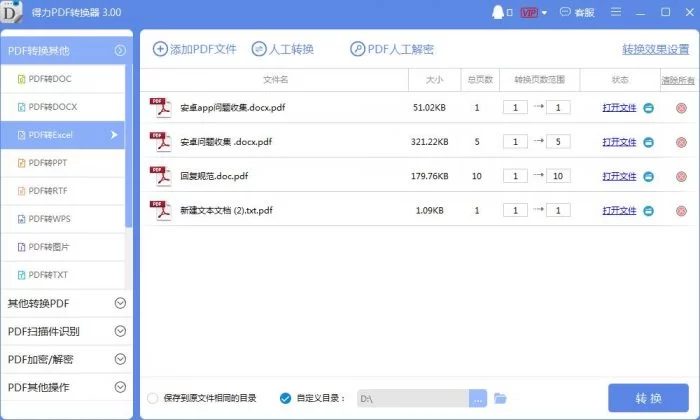Expand the PDF加密/解密 section
Viewport: 700px width, 420px height.
pyautogui.click(x=120, y=359)
